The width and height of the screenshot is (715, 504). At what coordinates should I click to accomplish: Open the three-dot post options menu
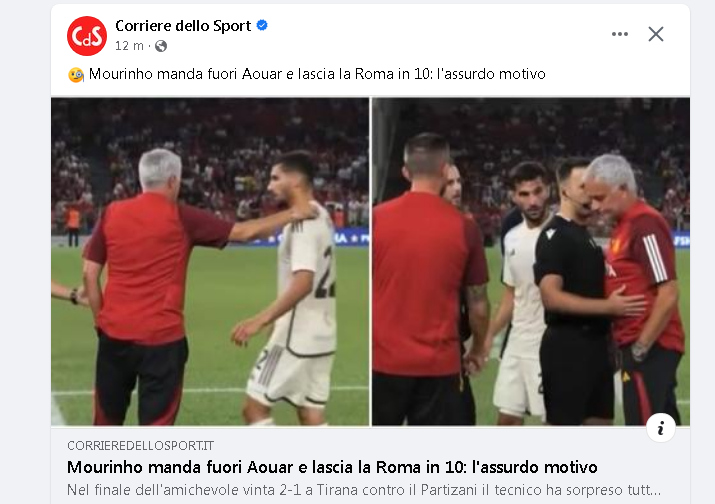[620, 34]
